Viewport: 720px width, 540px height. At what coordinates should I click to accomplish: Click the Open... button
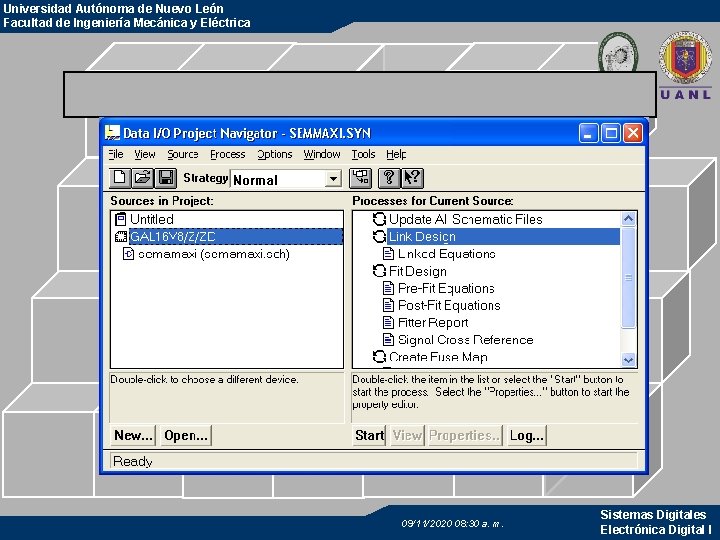click(186, 435)
